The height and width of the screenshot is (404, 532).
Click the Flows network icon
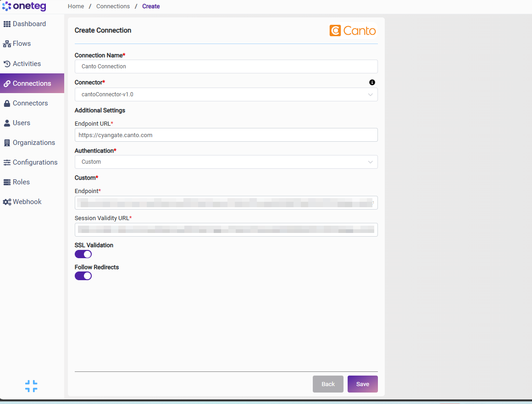(7, 44)
